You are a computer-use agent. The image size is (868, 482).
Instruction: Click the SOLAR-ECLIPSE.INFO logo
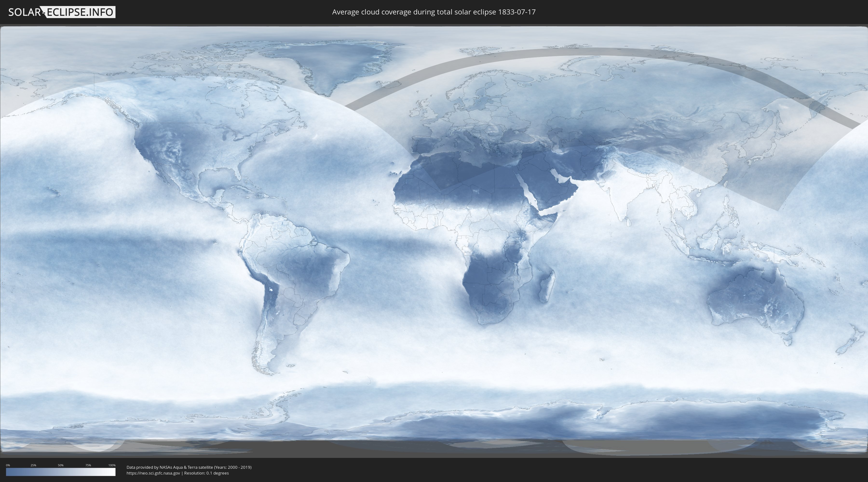coord(62,12)
